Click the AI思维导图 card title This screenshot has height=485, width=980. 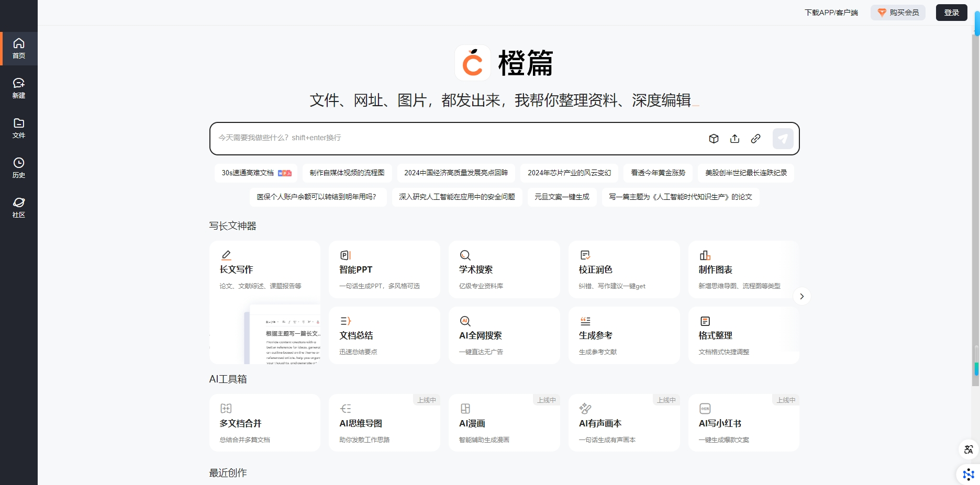[x=361, y=423]
